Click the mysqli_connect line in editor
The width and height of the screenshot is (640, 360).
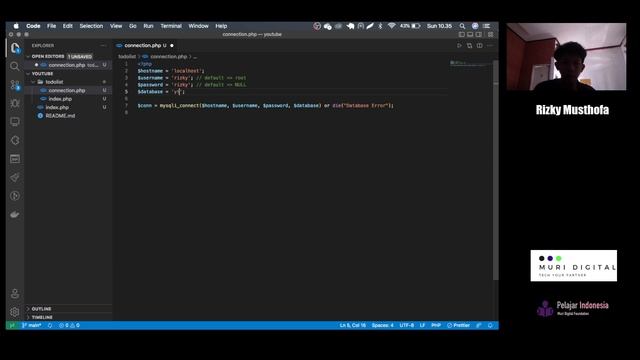click(265, 106)
